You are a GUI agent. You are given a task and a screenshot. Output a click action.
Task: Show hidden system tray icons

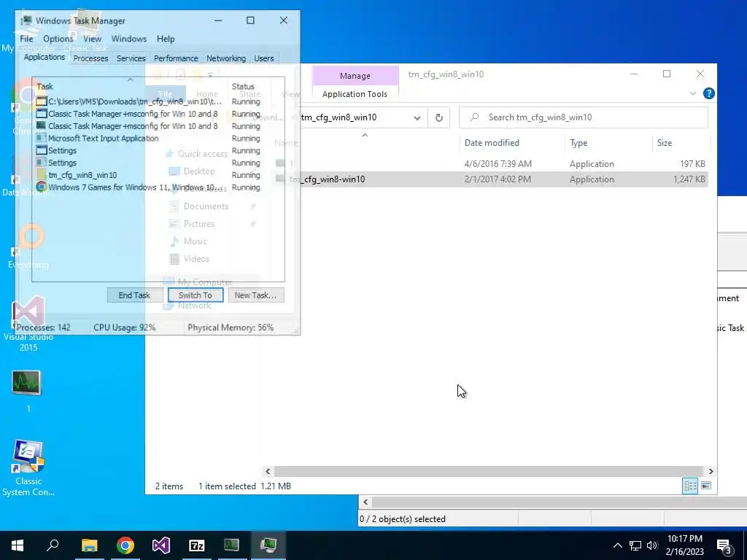(x=617, y=545)
